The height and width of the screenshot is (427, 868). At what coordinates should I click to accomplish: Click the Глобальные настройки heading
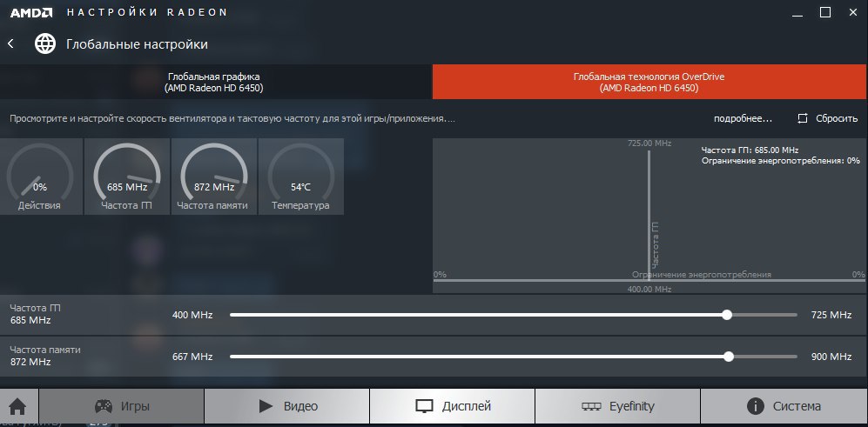click(x=138, y=44)
